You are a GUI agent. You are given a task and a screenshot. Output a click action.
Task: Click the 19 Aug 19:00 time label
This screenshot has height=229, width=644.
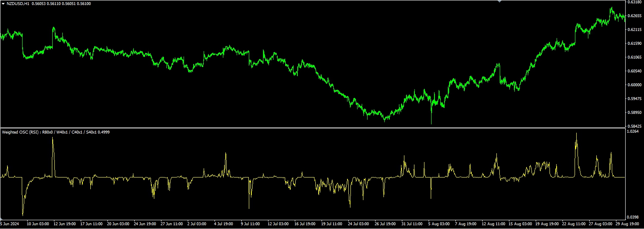coord(547,224)
